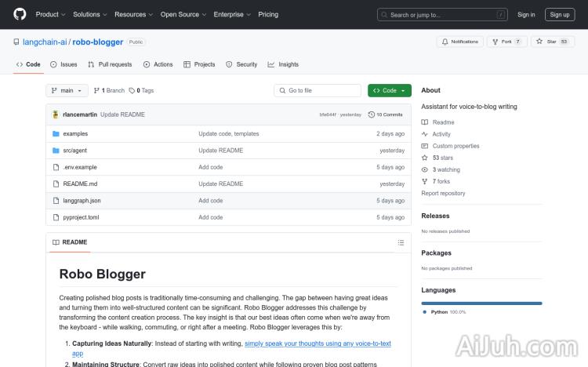Open the Activity pulse link in About
The height and width of the screenshot is (367, 588).
coord(441,134)
